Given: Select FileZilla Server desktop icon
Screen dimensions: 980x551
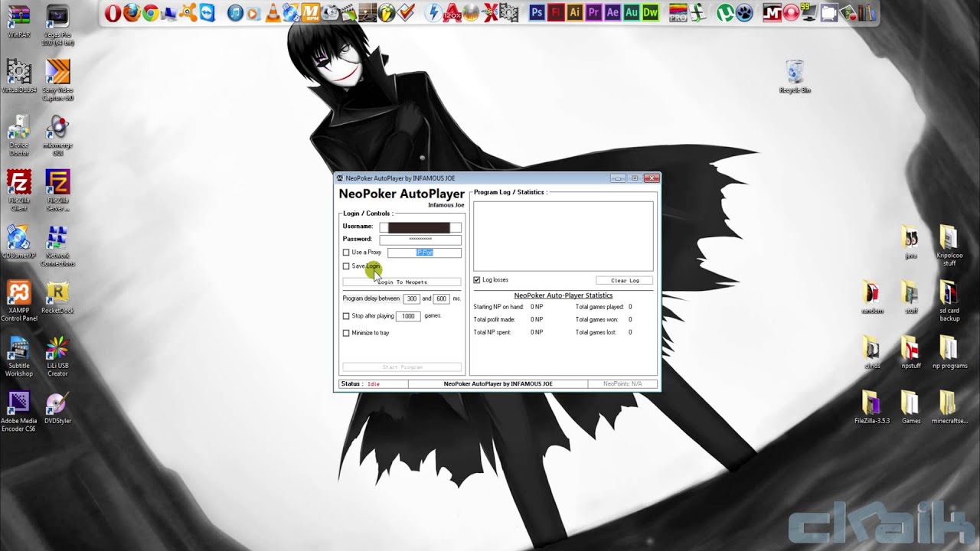Looking at the screenshot, I should (57, 190).
